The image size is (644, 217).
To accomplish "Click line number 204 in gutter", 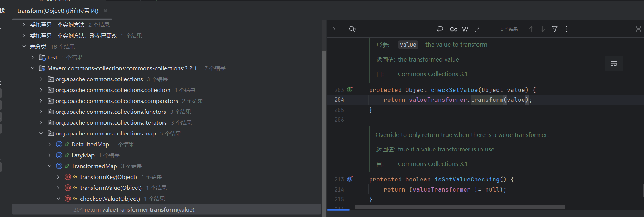I will pos(339,100).
